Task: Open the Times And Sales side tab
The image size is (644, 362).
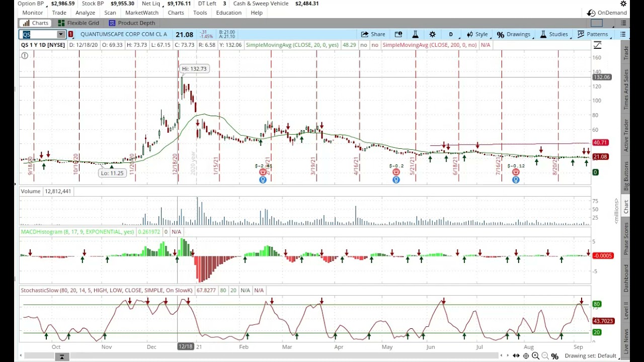Action: click(x=626, y=89)
